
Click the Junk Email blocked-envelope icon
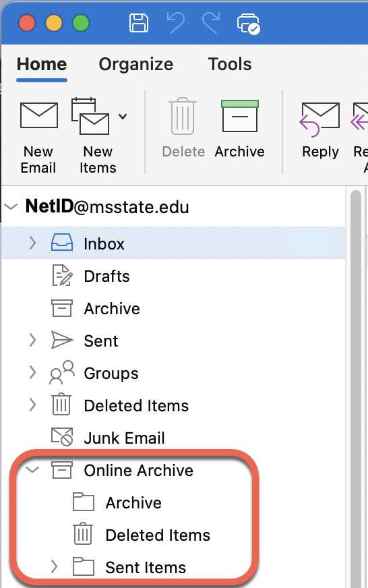(62, 436)
